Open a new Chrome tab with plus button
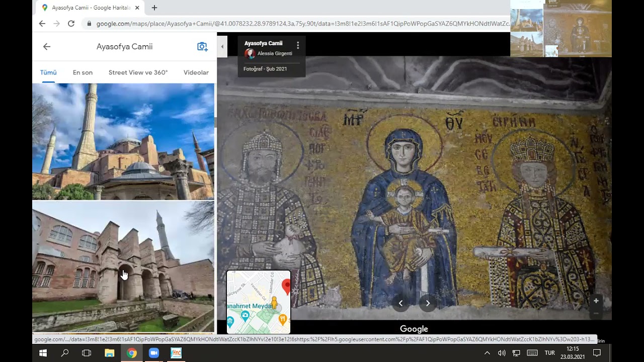The width and height of the screenshot is (644, 362). click(x=154, y=8)
